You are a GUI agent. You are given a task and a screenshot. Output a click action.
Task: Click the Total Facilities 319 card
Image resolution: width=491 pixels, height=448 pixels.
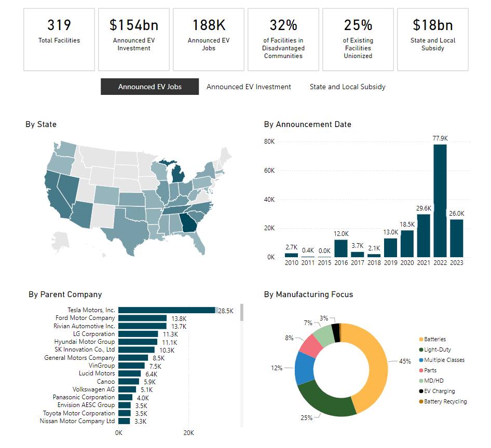coord(59,39)
